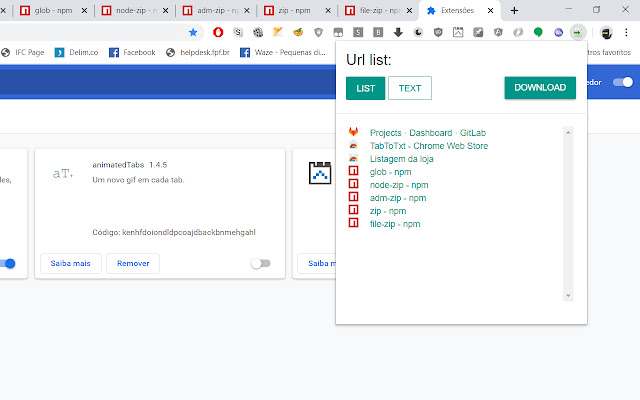Toggle developer mode switch in blue header
Viewport: 640px width, 400px height.
tap(623, 82)
